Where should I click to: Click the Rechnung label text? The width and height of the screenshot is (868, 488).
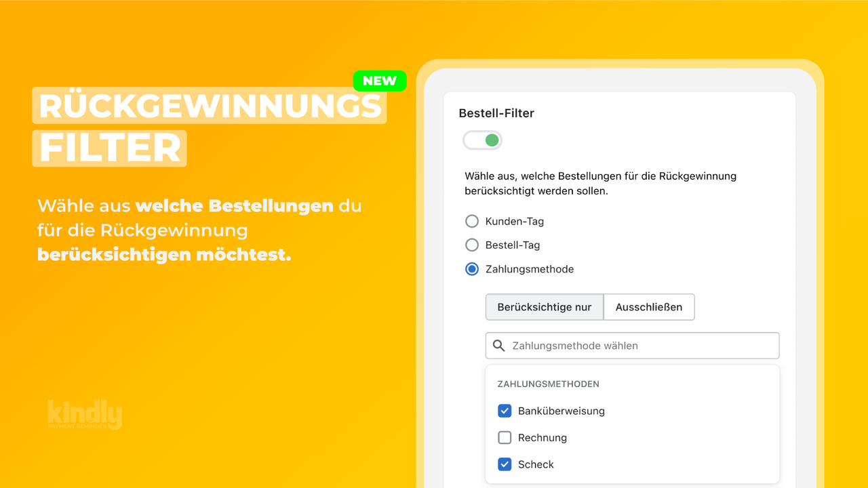coord(542,438)
